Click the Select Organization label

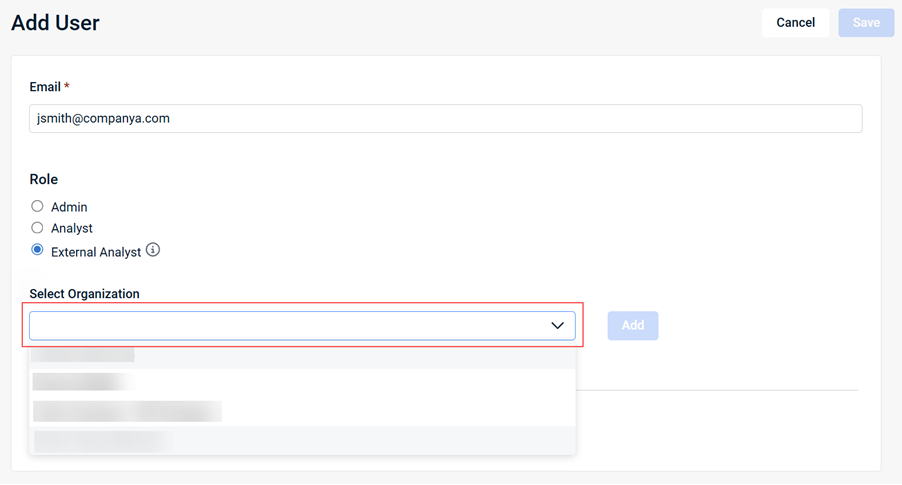pyautogui.click(x=85, y=294)
